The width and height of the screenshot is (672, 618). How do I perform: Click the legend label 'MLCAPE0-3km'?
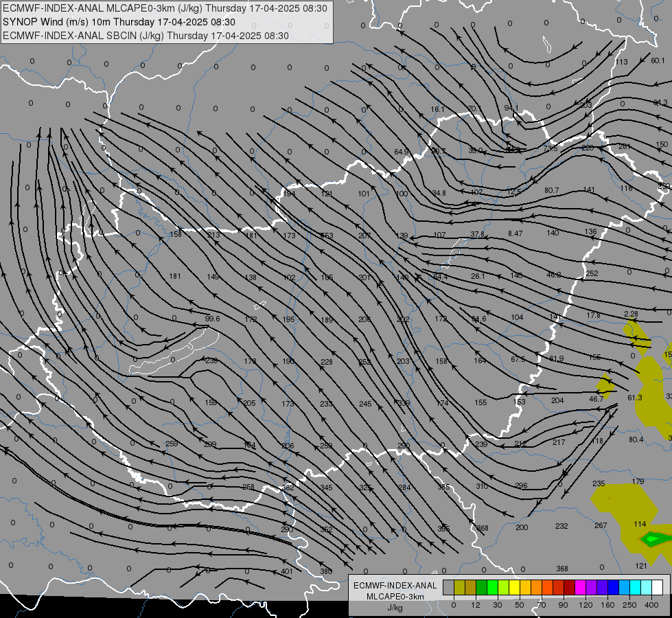tap(395, 597)
